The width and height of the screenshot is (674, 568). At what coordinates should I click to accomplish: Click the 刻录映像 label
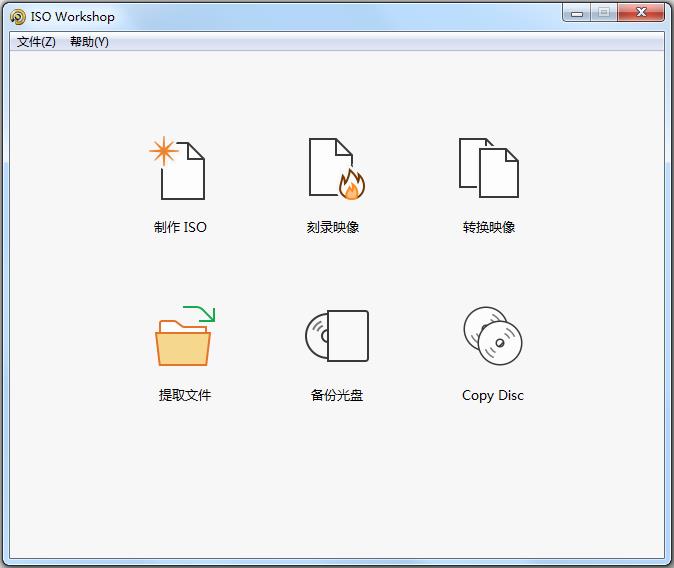[333, 227]
